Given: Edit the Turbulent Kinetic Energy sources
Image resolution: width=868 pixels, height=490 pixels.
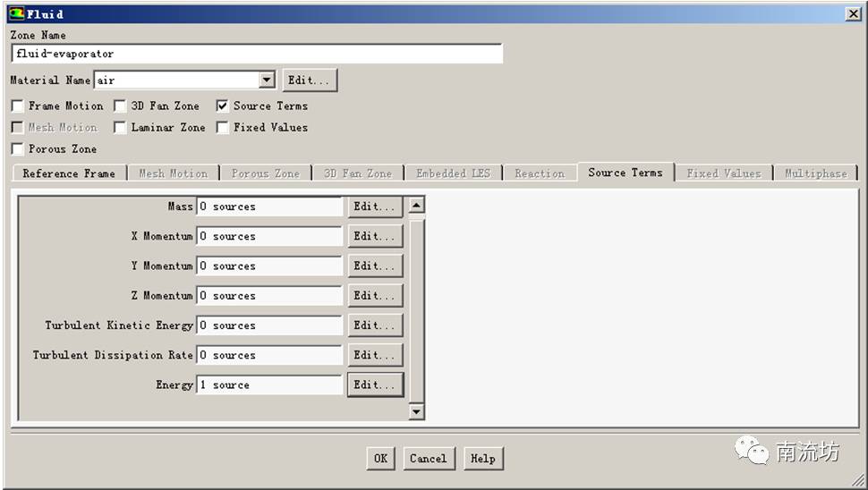Looking at the screenshot, I should tap(375, 325).
